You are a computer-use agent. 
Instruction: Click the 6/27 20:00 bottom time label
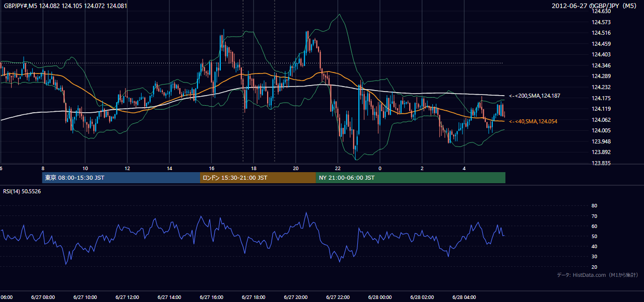click(296, 297)
